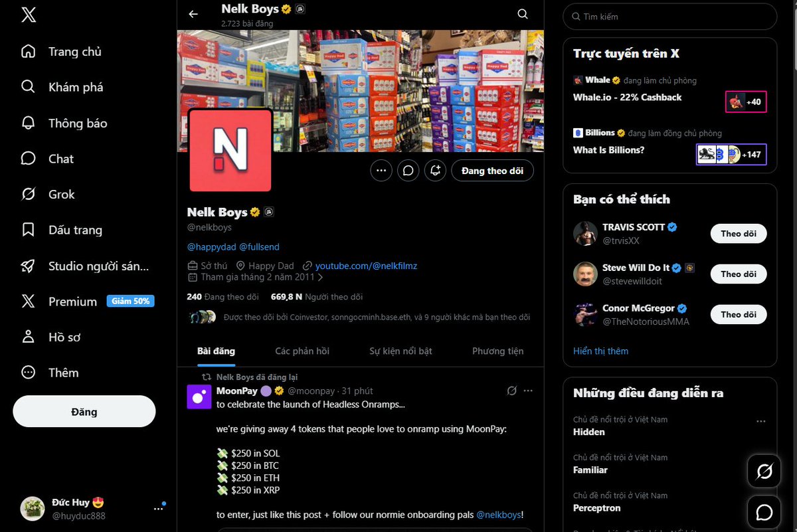The height and width of the screenshot is (532, 797).
Task: Message Nelk Boys via chat icon
Action: coord(408,171)
